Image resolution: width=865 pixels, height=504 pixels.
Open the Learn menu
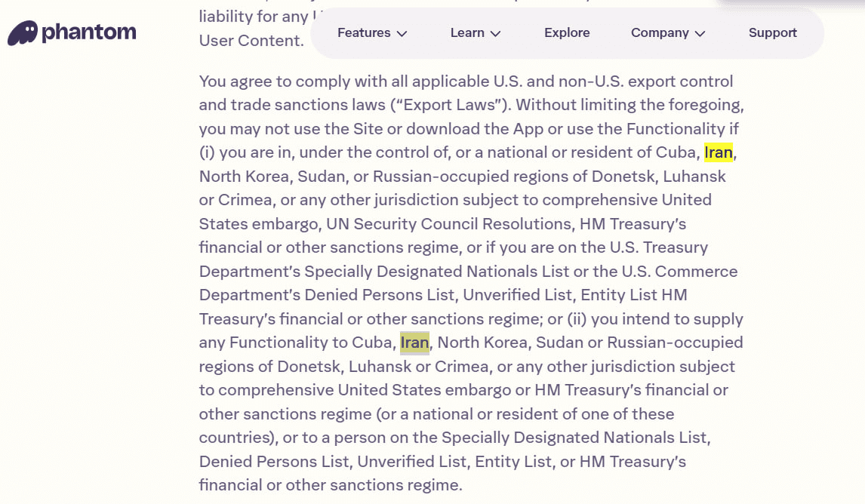pyautogui.click(x=467, y=33)
